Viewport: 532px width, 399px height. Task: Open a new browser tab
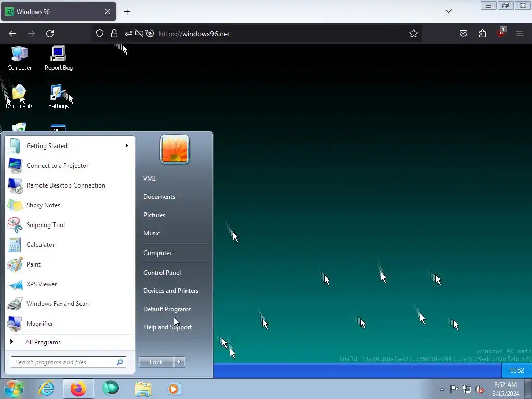click(x=127, y=12)
